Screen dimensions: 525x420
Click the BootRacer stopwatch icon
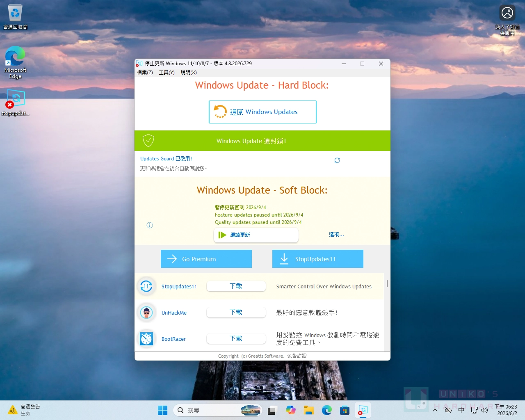coord(146,339)
